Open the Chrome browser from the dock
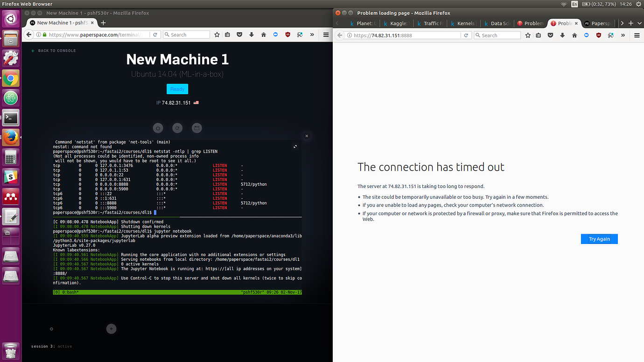 point(10,78)
